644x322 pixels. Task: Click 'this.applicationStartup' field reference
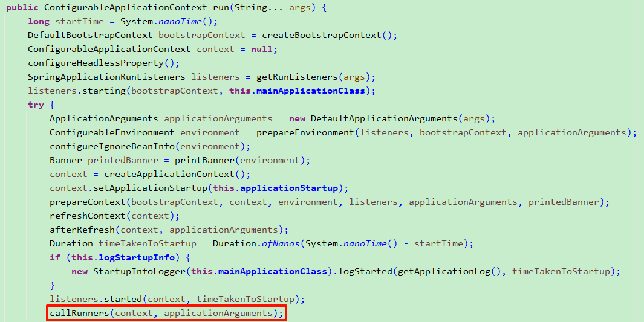[x=275, y=188]
